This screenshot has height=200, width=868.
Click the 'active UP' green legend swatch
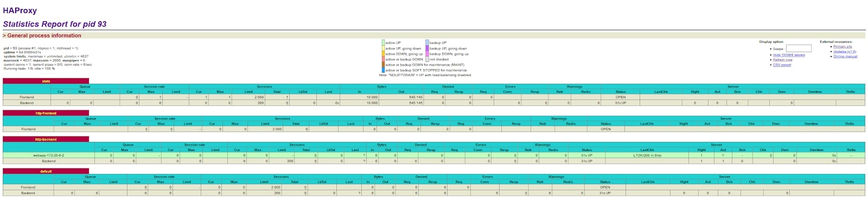[x=384, y=42]
